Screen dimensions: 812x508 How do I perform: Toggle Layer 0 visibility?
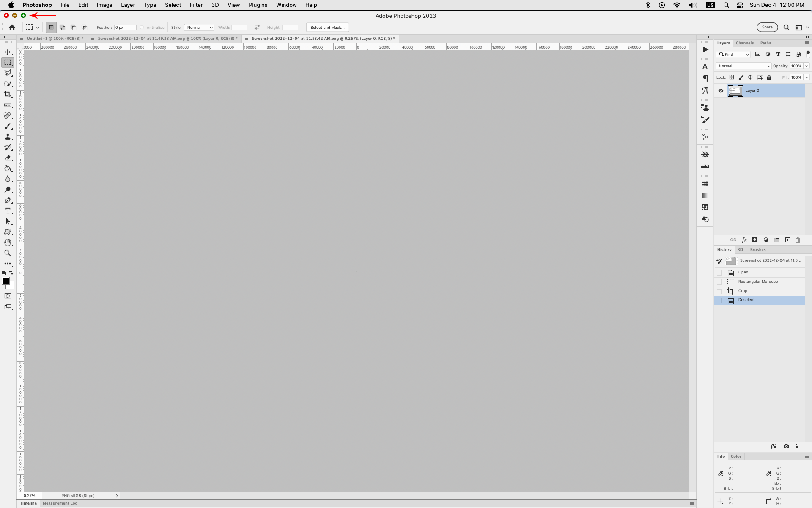coord(721,90)
